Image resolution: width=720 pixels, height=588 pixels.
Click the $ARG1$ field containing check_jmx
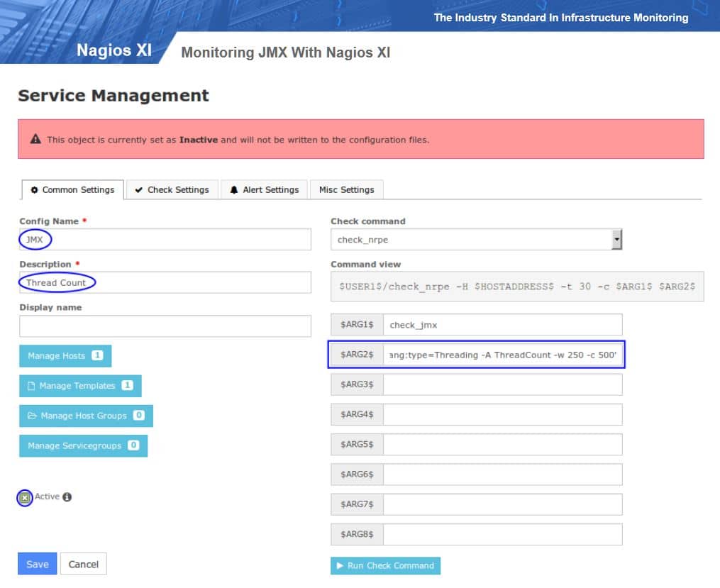click(x=503, y=325)
